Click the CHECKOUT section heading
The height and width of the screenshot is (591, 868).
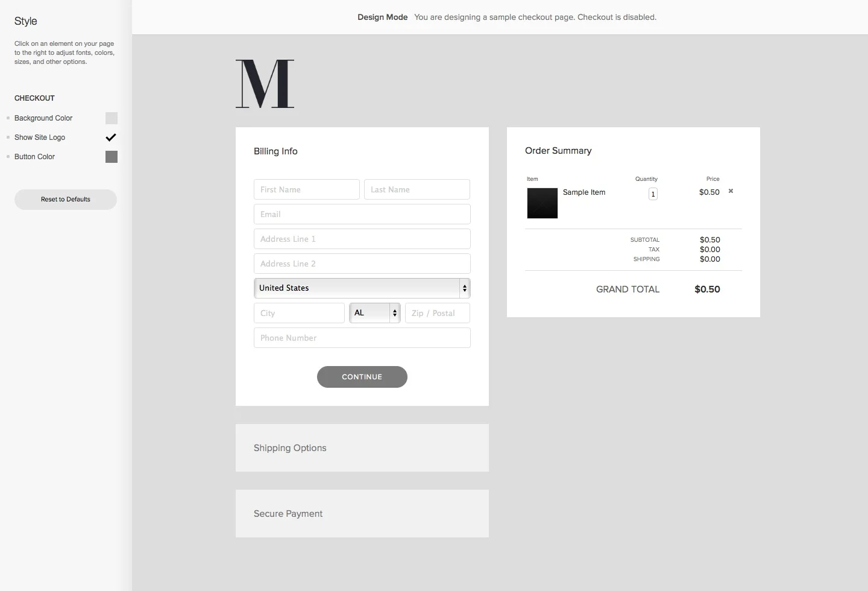click(34, 98)
